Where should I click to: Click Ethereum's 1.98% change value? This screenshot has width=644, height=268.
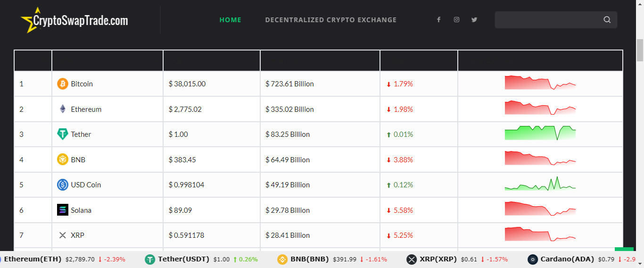click(403, 109)
